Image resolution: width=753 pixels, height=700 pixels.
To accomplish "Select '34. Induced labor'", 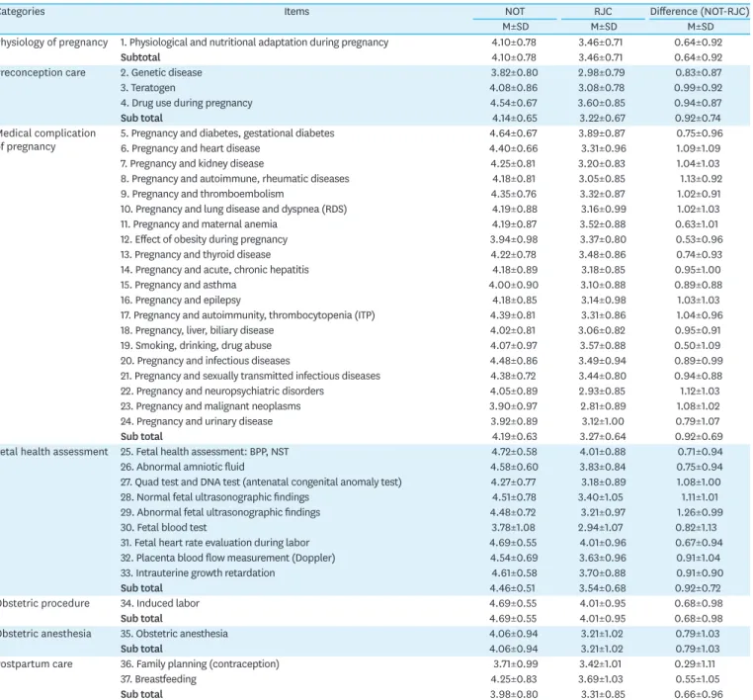I will pyautogui.click(x=160, y=603).
